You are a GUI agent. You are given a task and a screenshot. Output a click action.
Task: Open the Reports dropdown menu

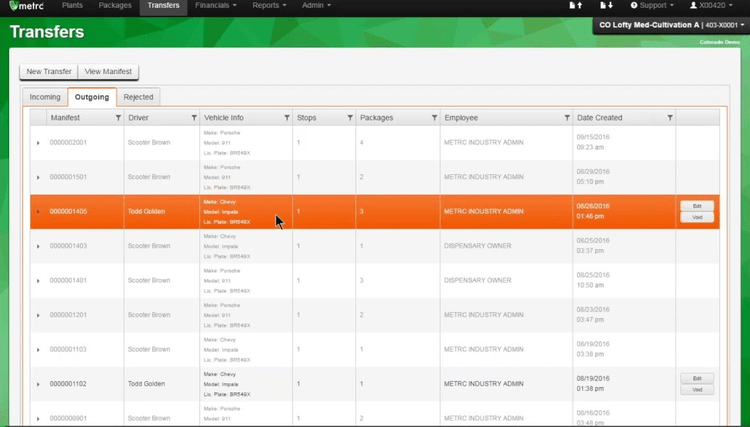(x=269, y=6)
